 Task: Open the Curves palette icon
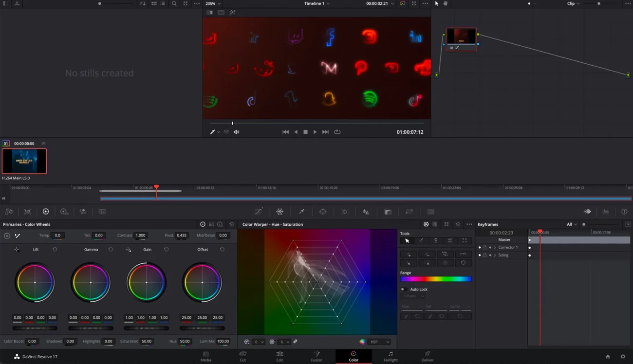(x=259, y=212)
